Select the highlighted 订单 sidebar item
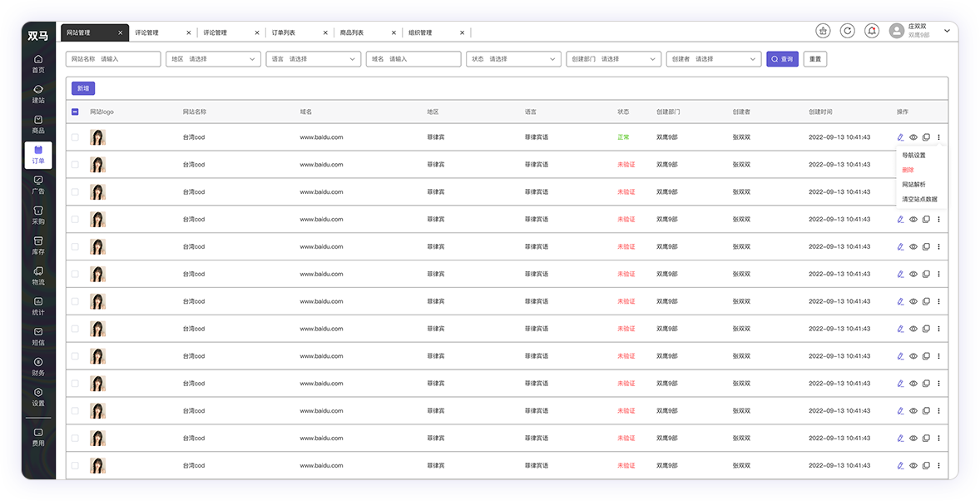Viewport: 980px width, 501px height. [x=38, y=155]
